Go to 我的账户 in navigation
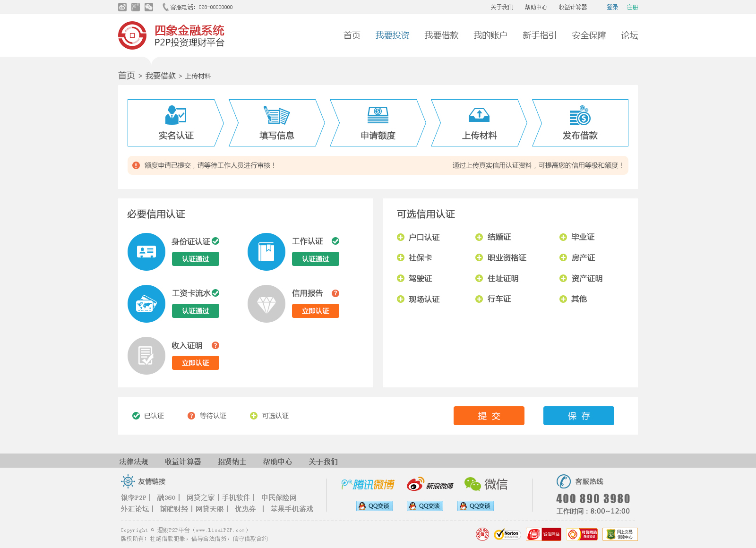This screenshot has height=548, width=756. click(490, 35)
